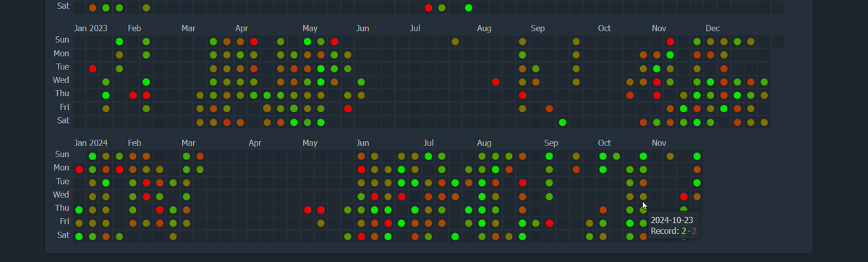
Task: Select the lone Saturday dot in mid-July 2024
Action: [455, 236]
